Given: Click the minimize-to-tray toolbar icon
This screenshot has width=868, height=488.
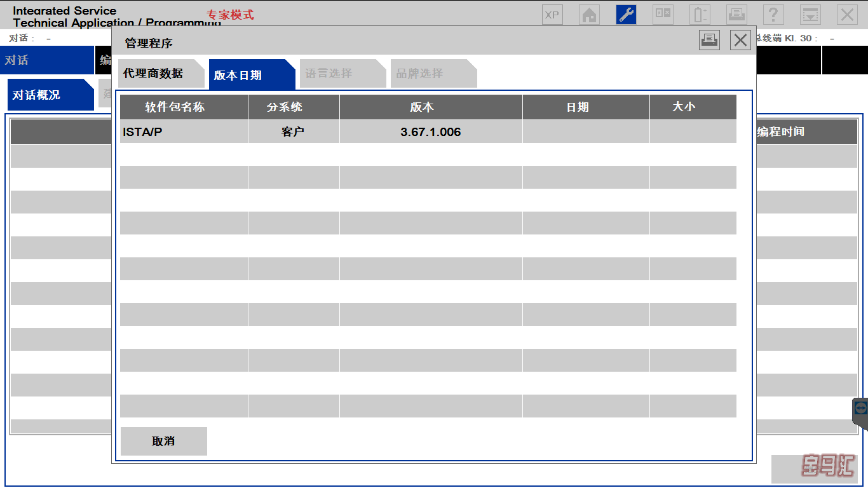Looking at the screenshot, I should pos(810,15).
